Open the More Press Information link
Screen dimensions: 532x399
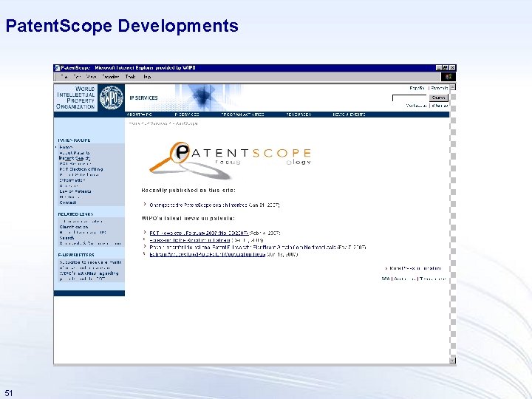[415, 268]
